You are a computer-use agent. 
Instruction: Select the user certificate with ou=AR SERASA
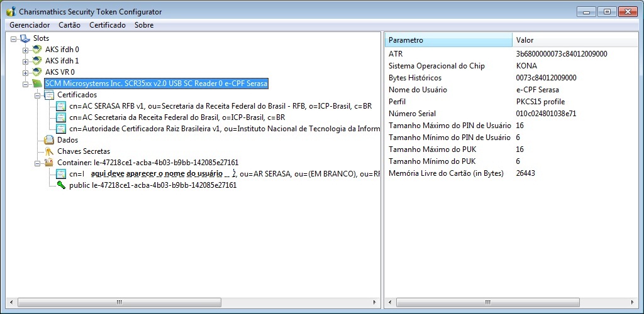225,174
